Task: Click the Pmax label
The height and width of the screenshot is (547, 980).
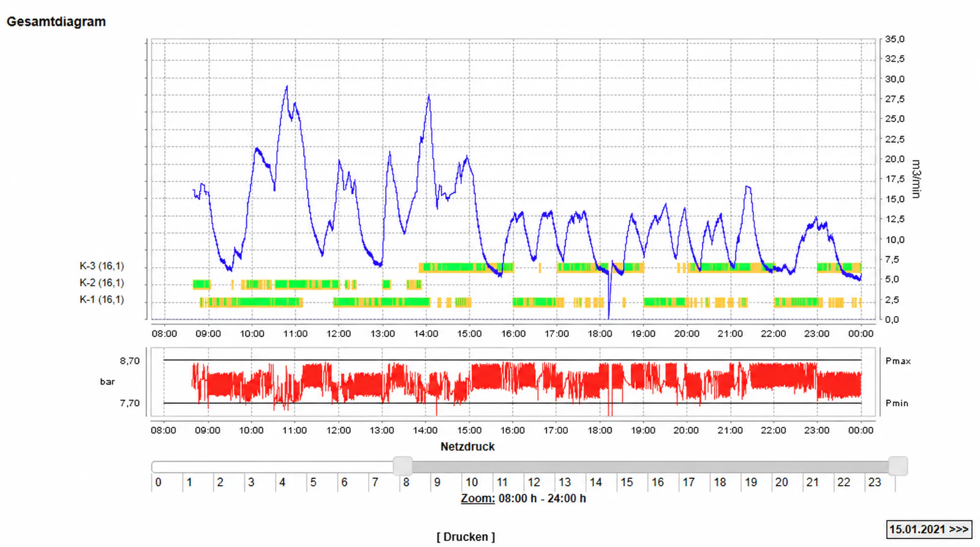Action: [898, 361]
